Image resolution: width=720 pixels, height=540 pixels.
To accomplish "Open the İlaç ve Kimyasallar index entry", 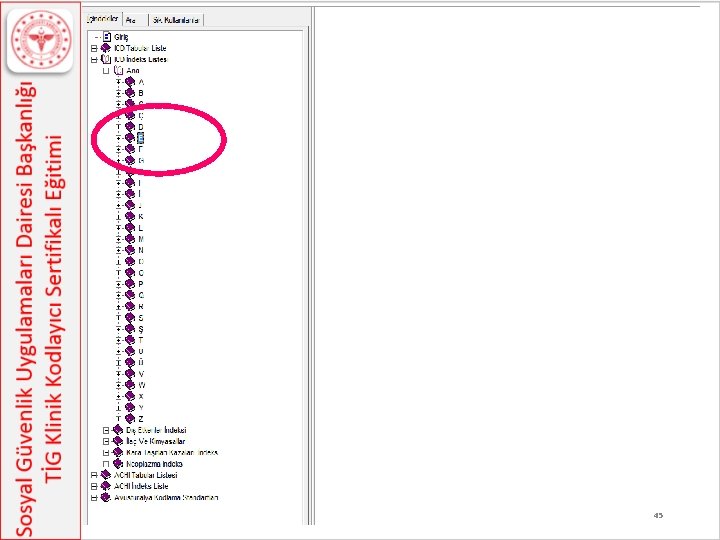I will click(x=156, y=441).
